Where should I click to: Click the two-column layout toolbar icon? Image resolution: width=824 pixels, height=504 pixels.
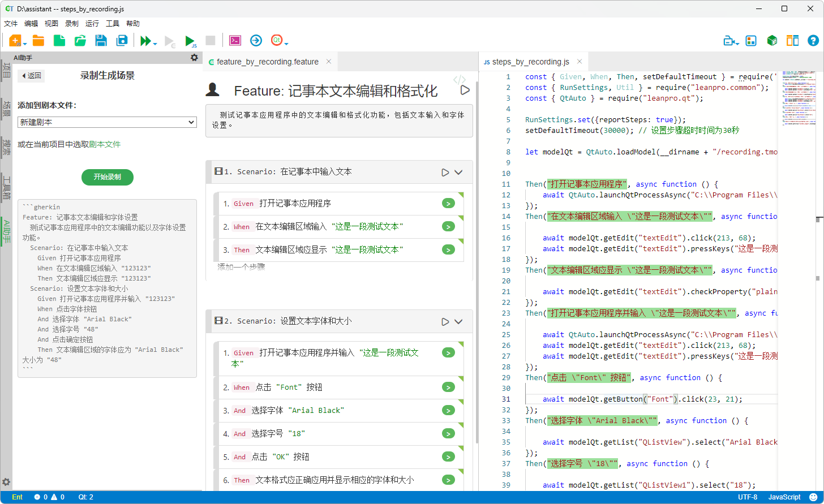point(792,41)
